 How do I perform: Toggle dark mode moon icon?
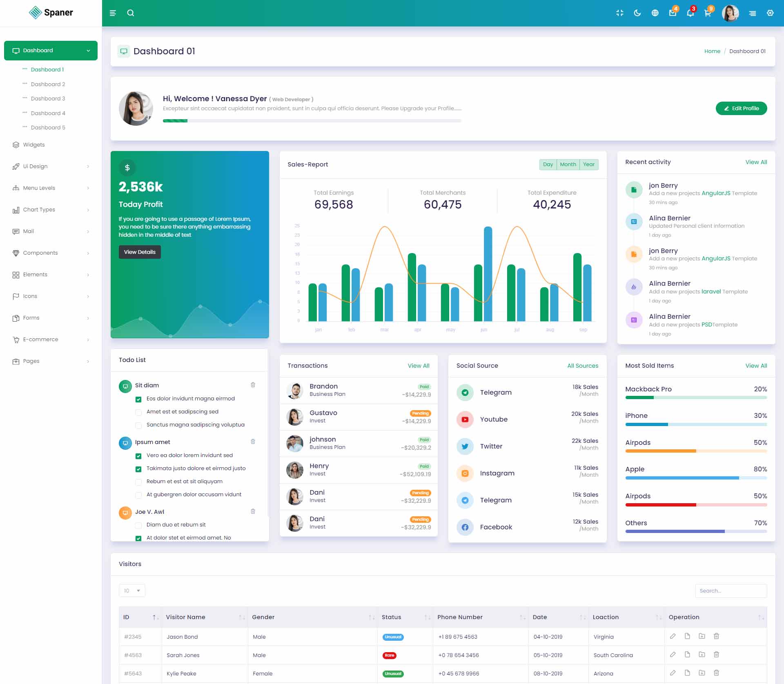coord(637,13)
